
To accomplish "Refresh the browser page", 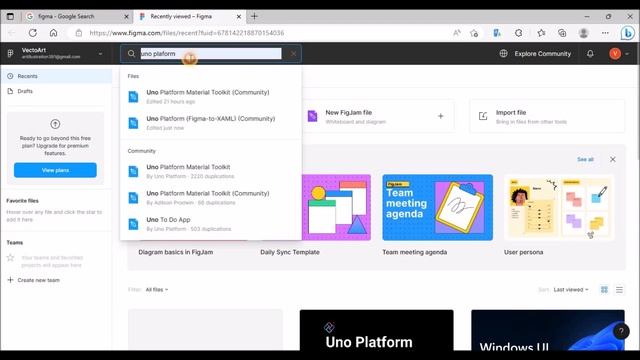I will (x=33, y=33).
